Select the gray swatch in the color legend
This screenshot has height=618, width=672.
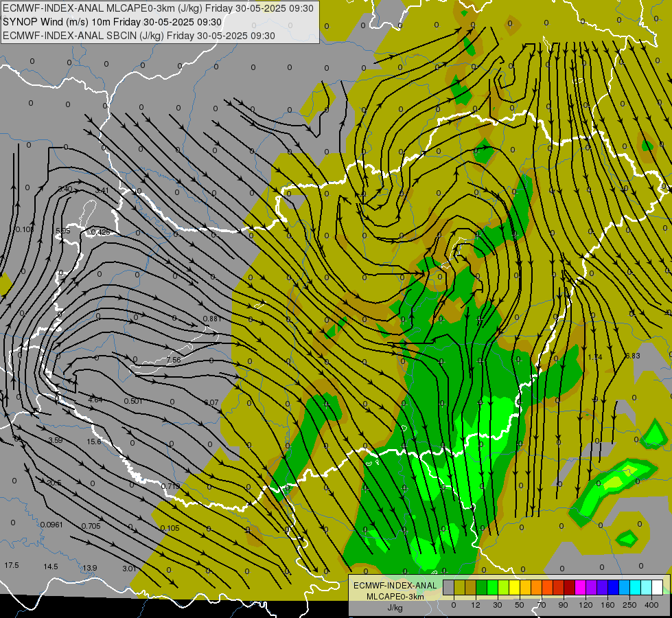(x=449, y=587)
